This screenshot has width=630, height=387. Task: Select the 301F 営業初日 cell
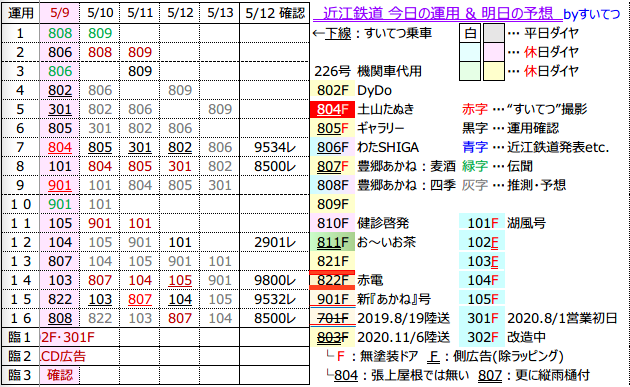point(482,318)
